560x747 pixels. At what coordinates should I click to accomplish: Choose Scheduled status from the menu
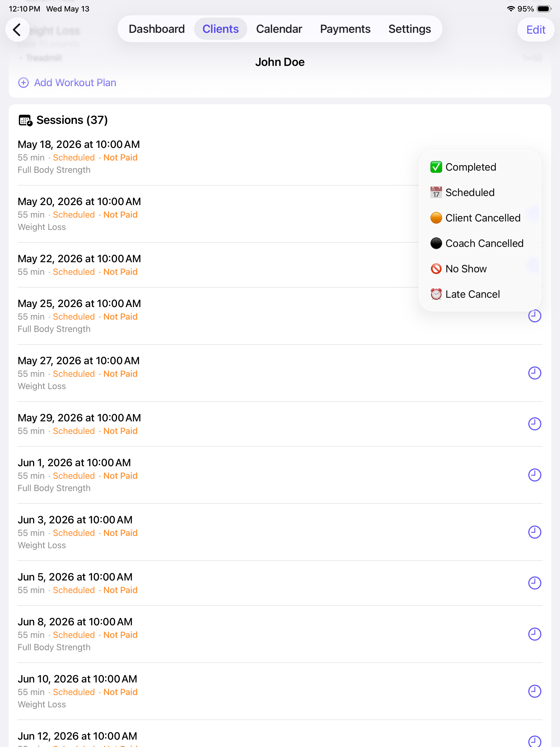click(480, 192)
